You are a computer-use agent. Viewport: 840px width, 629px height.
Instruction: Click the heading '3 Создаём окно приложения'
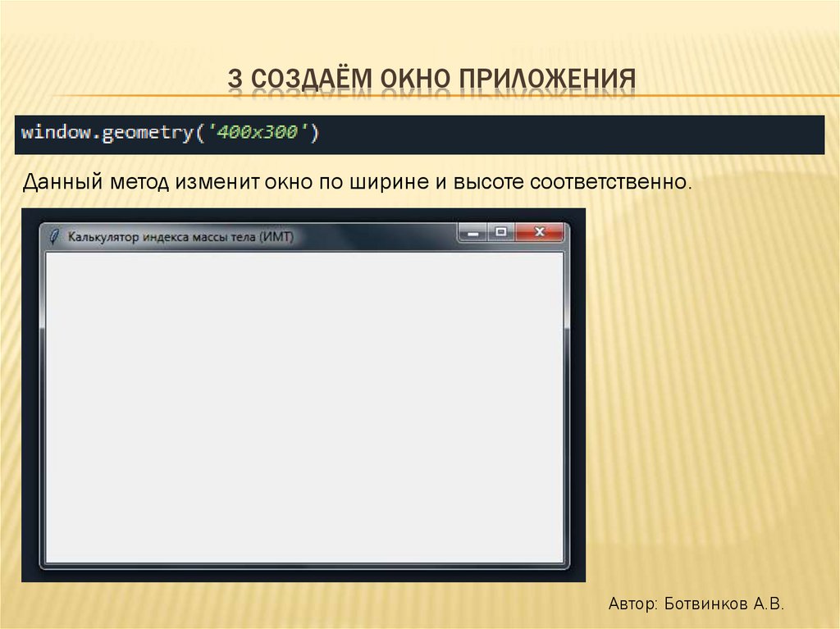(x=431, y=79)
